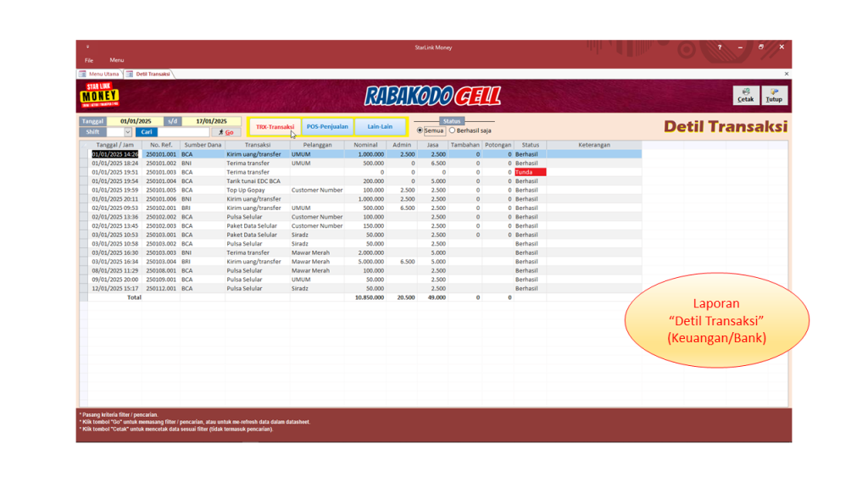Viewport: 868px width, 488px height.
Task: Click Star Link Money logo
Action: [100, 95]
